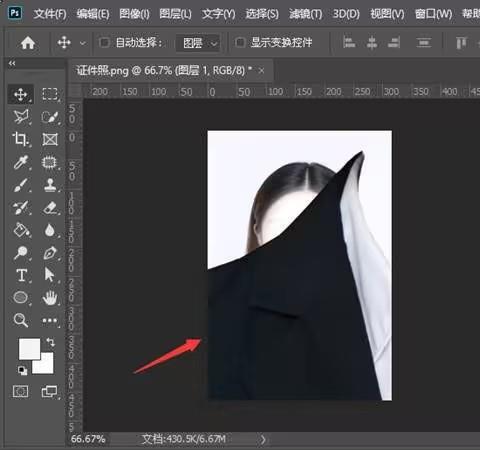
Task: Select the Clone Stamp tool
Action: point(50,185)
